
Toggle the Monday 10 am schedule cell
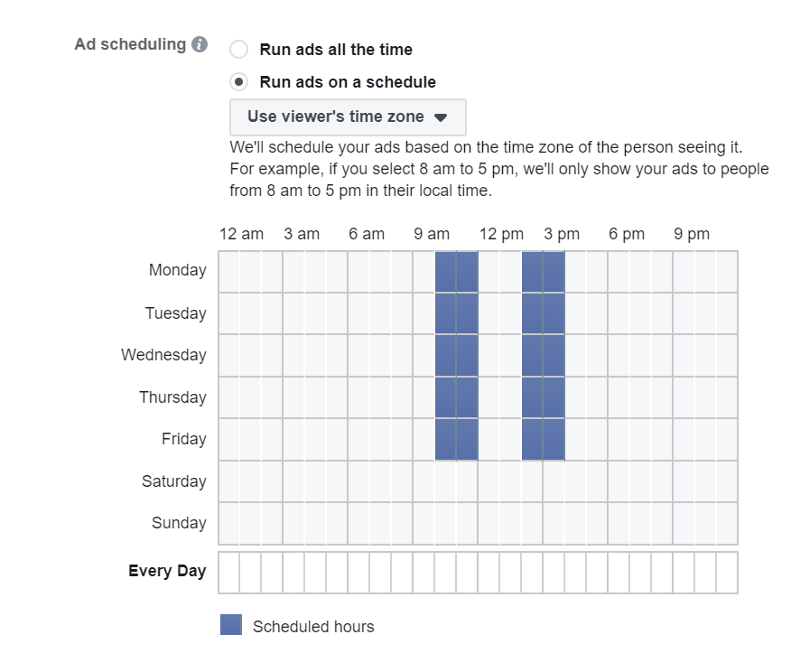445,272
